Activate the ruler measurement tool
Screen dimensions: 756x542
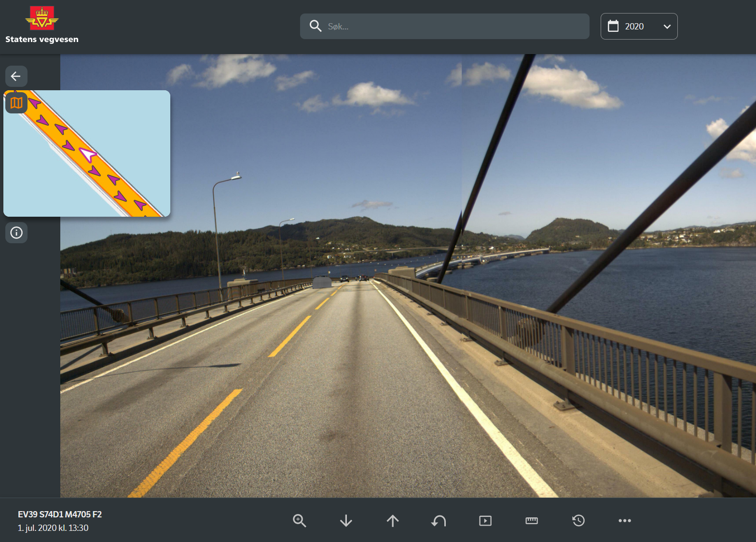point(531,520)
